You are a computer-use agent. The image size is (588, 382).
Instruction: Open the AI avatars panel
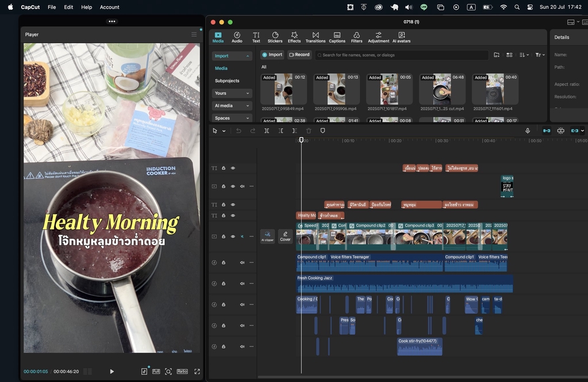click(x=401, y=37)
